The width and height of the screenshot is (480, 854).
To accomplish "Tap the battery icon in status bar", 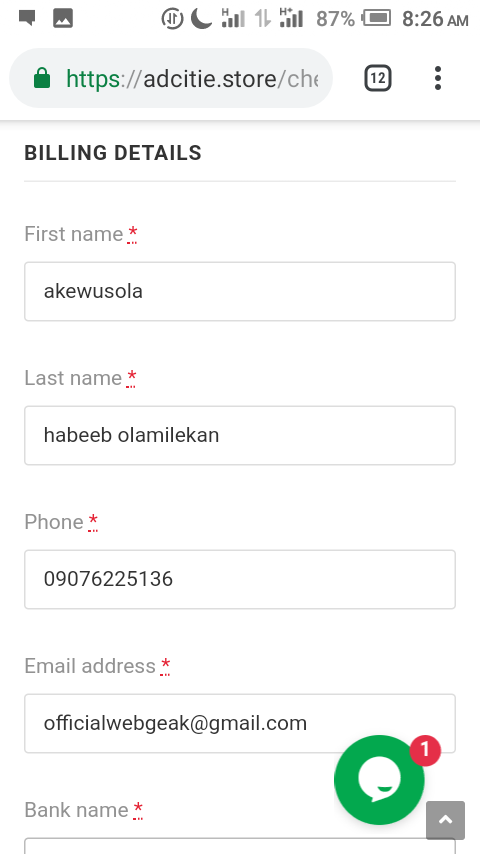I will click(377, 19).
